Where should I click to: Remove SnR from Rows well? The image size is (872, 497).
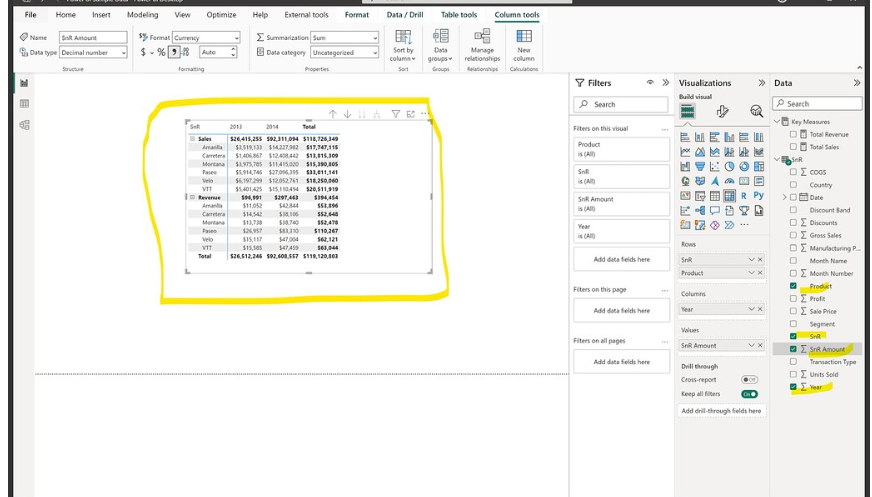tap(760, 260)
